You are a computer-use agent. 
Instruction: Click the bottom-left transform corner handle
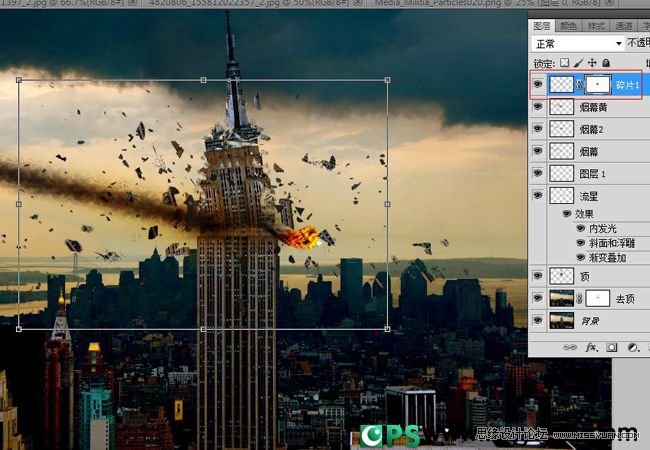(19, 329)
